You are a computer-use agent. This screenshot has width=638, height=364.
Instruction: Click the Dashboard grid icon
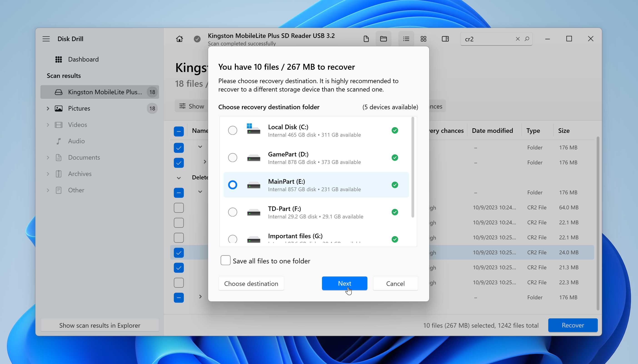pyautogui.click(x=59, y=59)
